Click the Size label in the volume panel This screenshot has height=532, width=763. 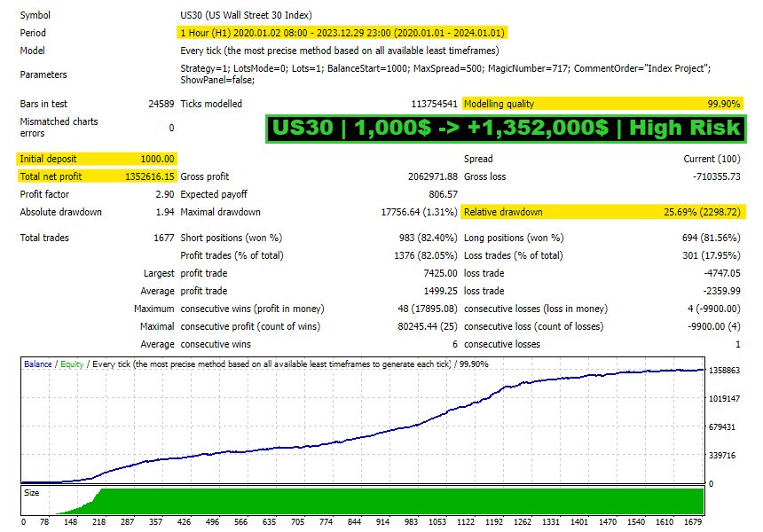pyautogui.click(x=32, y=493)
